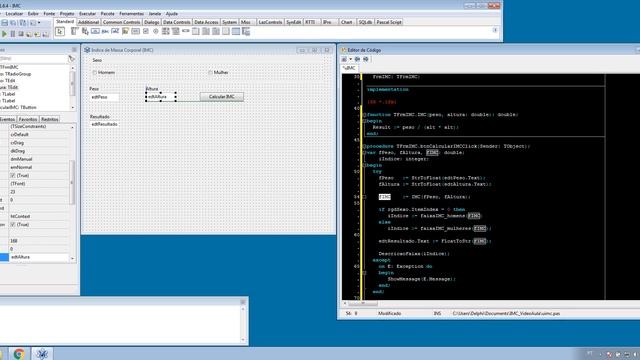This screenshot has width=640, height=360.
Task: Pick the TButton component from the palette
Action: 95,31
